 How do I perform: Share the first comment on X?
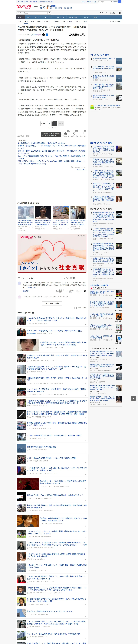click(x=85, y=291)
